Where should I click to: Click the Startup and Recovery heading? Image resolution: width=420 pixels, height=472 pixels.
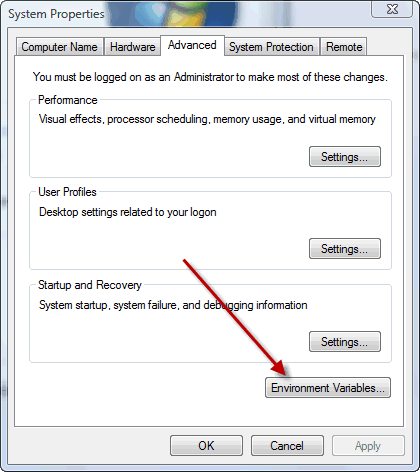[90, 285]
